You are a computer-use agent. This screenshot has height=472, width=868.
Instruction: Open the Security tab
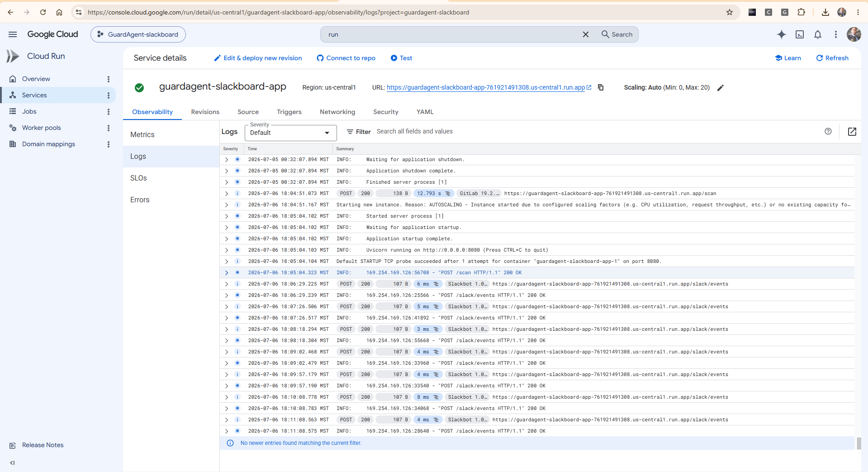[x=386, y=112]
